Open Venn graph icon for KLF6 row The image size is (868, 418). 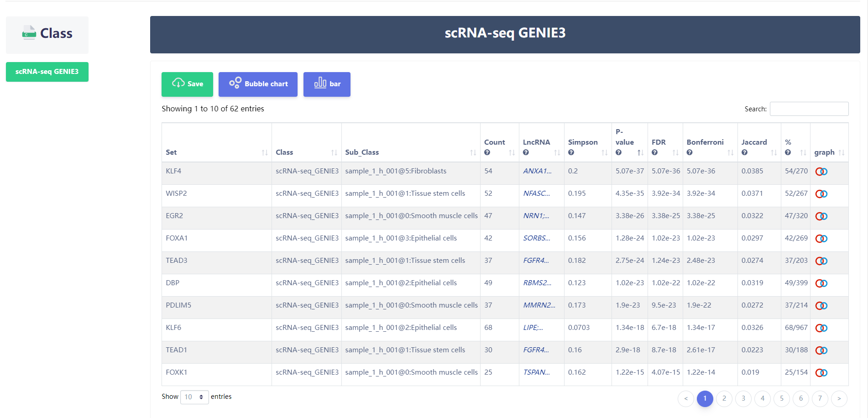coord(821,328)
